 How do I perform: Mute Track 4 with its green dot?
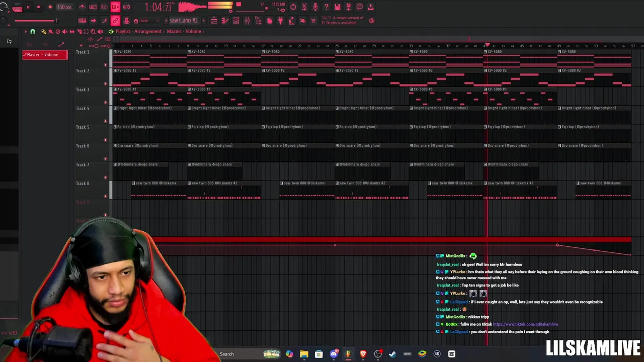[x=105, y=121]
